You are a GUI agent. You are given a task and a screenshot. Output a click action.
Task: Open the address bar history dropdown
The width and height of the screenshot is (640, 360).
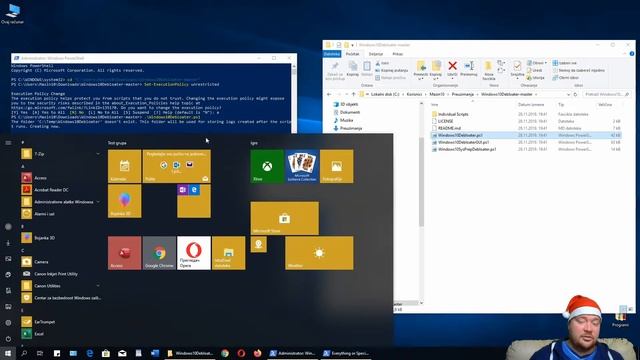tap(568, 94)
